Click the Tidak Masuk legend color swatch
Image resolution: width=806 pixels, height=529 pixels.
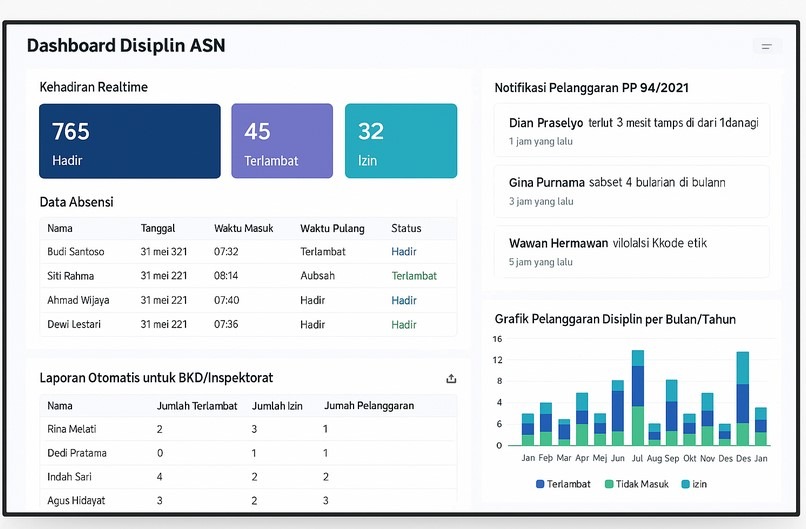click(x=609, y=484)
